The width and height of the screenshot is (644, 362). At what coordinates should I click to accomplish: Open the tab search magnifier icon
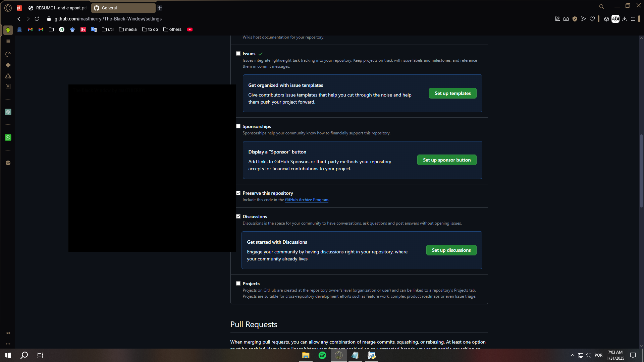click(x=602, y=7)
